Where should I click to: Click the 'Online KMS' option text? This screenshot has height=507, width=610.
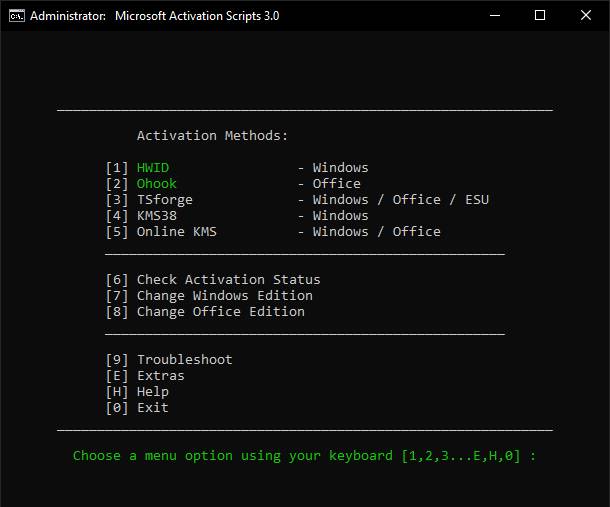(x=177, y=232)
